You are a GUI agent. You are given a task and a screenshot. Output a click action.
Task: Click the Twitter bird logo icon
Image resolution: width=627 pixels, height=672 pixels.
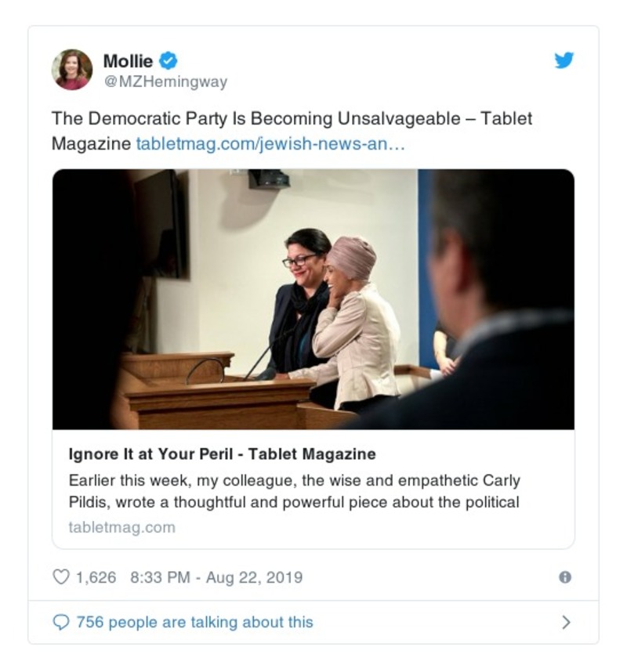tap(564, 60)
